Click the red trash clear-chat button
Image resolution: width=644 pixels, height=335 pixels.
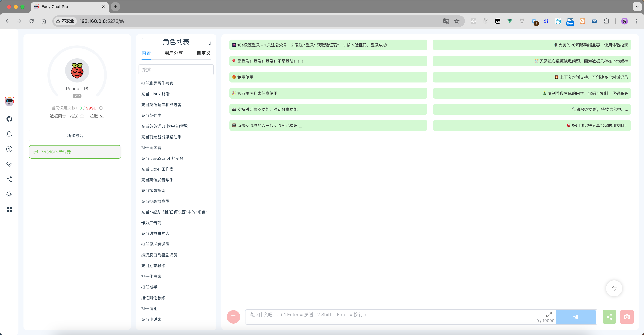click(233, 317)
